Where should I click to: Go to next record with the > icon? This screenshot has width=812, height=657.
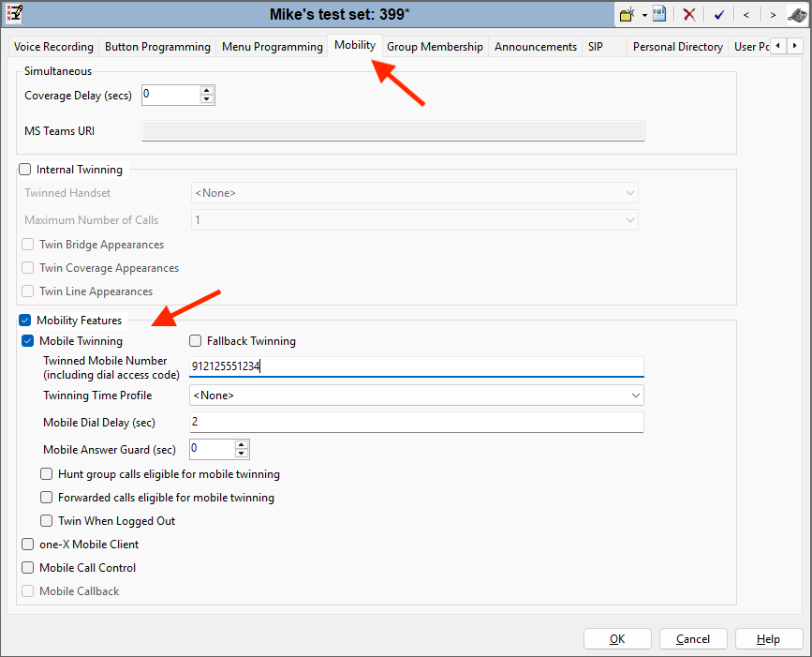click(773, 15)
